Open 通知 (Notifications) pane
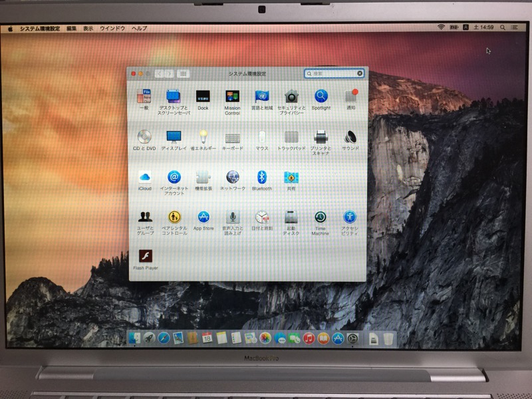The image size is (532, 399). [x=350, y=99]
